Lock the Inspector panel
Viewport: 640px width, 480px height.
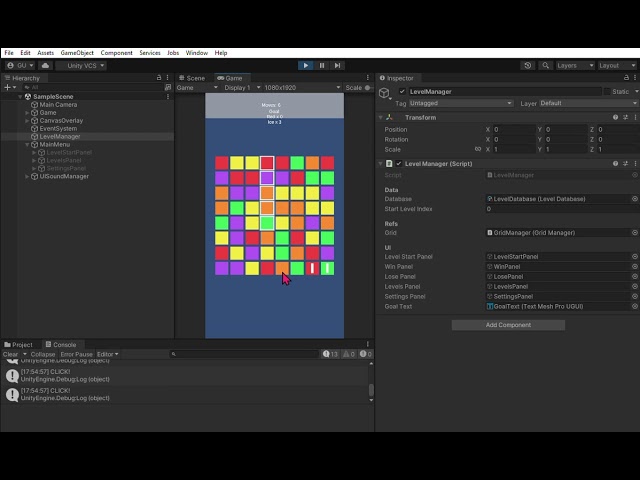[626, 78]
